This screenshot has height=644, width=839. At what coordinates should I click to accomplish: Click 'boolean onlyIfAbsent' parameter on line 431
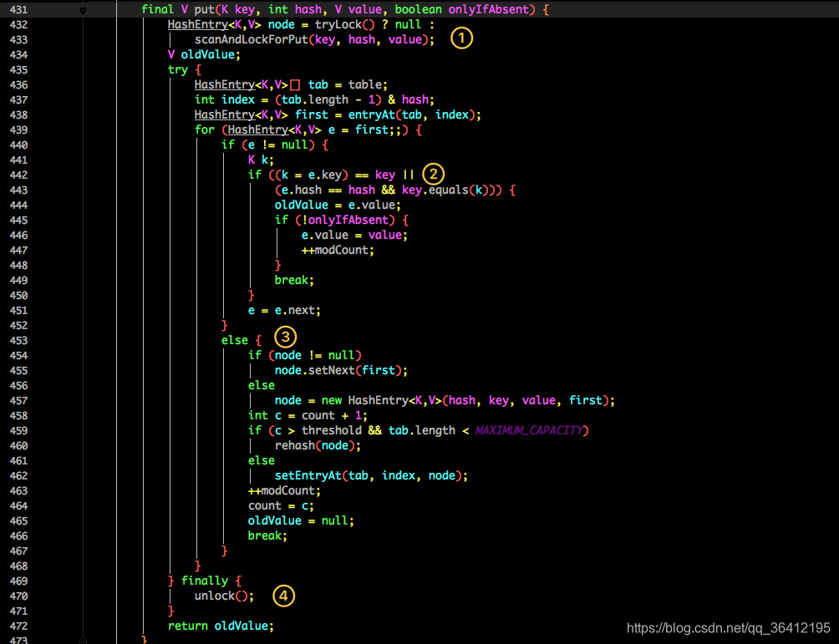462,10
